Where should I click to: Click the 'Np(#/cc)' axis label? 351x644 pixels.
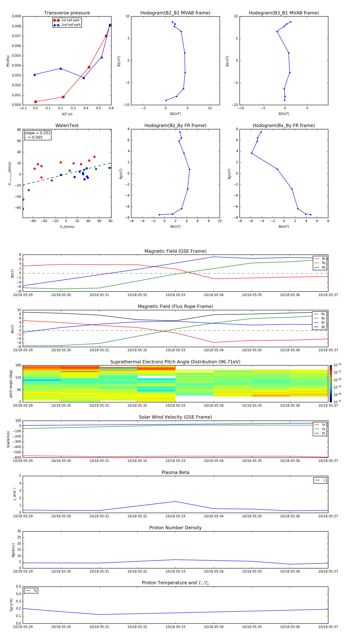pyautogui.click(x=13, y=550)
